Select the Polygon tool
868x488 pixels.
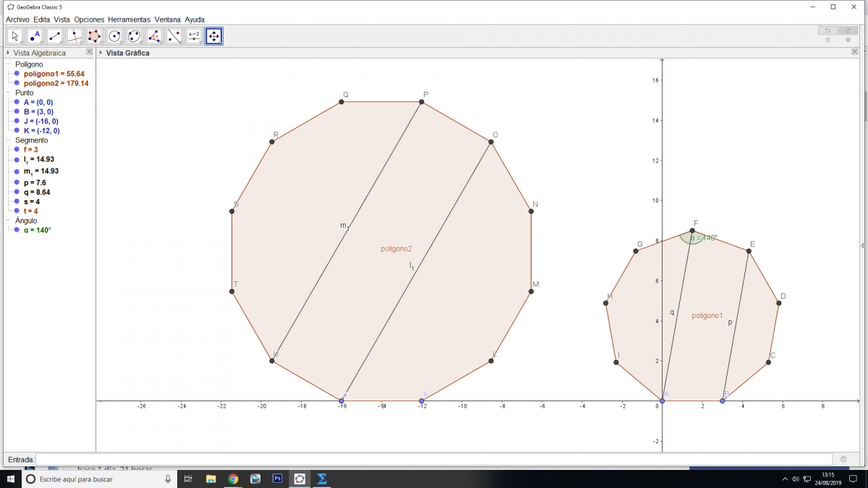click(94, 35)
